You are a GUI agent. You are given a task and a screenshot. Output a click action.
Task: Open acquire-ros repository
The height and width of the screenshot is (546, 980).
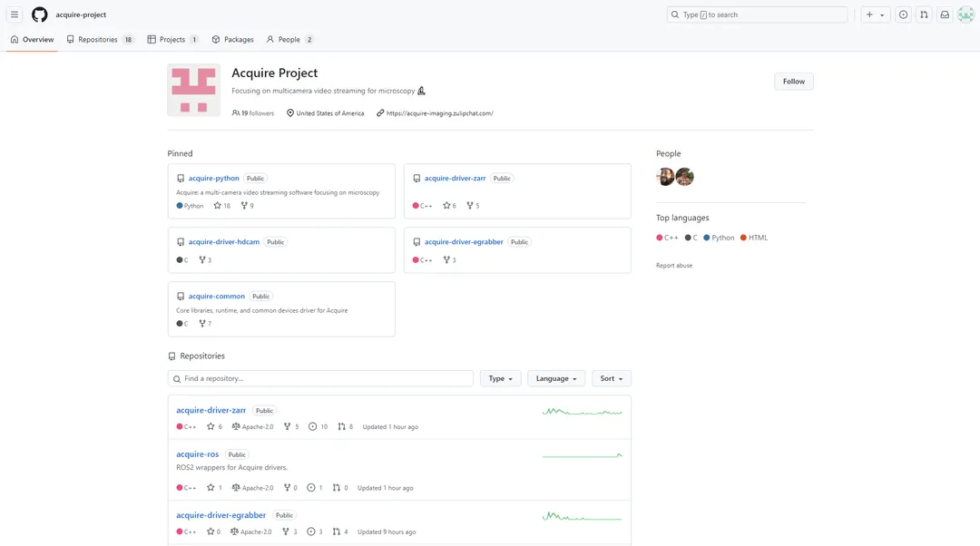click(x=198, y=454)
